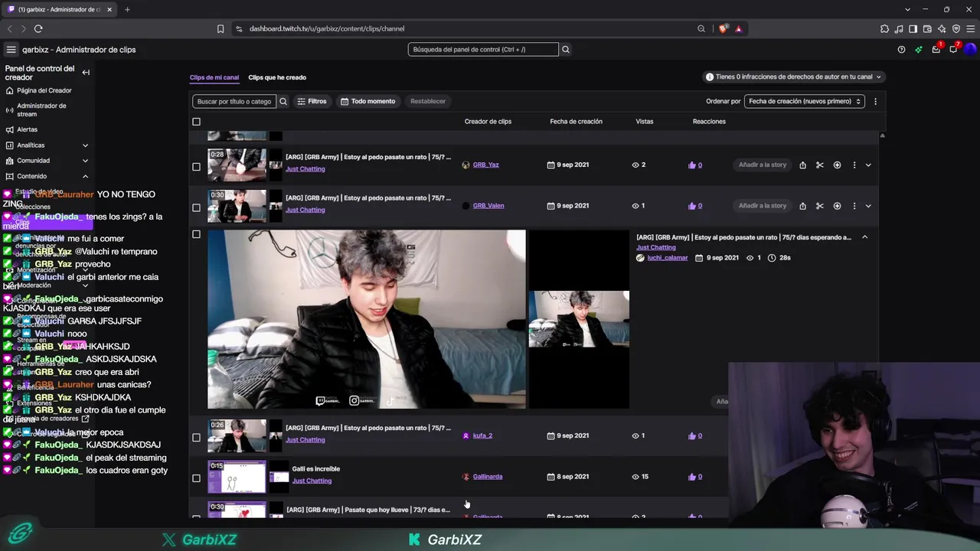Image resolution: width=980 pixels, height=551 pixels.
Task: Collapse the expanded luchi_calamar clip
Action: tap(865, 237)
